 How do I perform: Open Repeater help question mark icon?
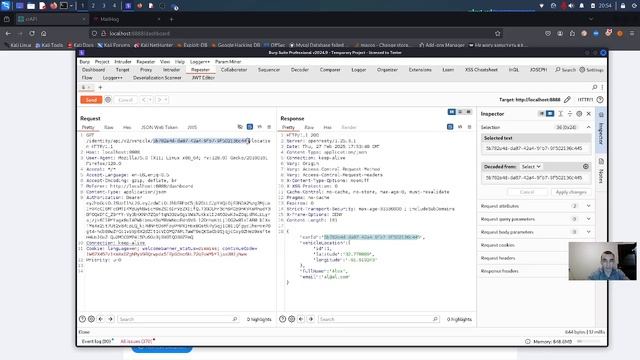(600, 100)
